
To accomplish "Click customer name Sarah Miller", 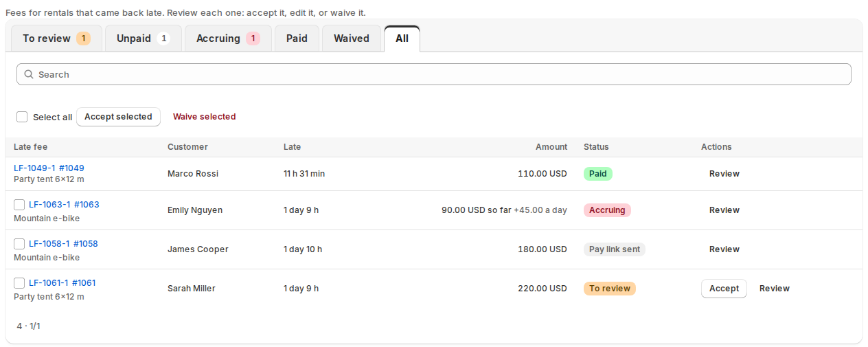I will coord(192,289).
